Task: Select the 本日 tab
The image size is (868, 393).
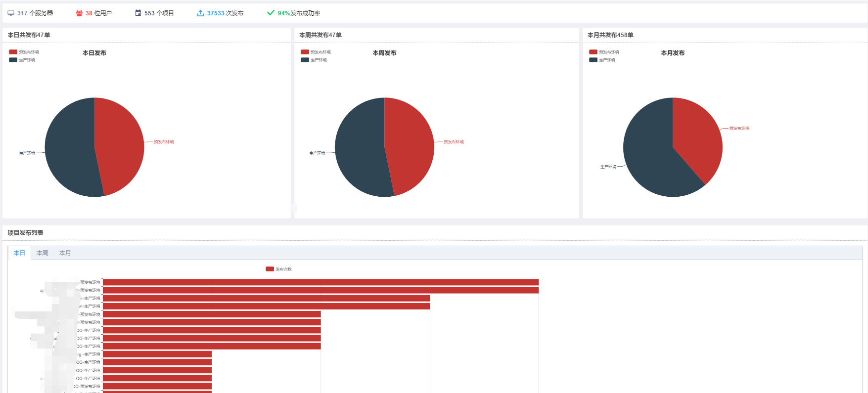Action: pyautogui.click(x=19, y=253)
